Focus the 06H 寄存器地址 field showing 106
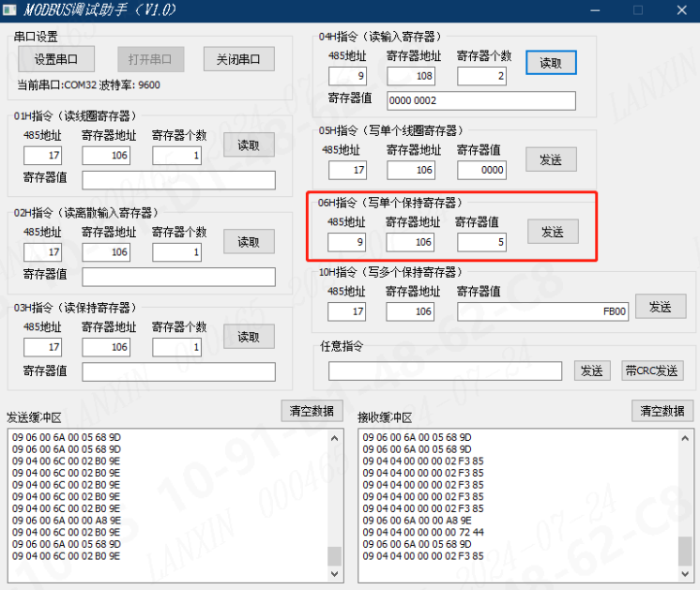 410,242
